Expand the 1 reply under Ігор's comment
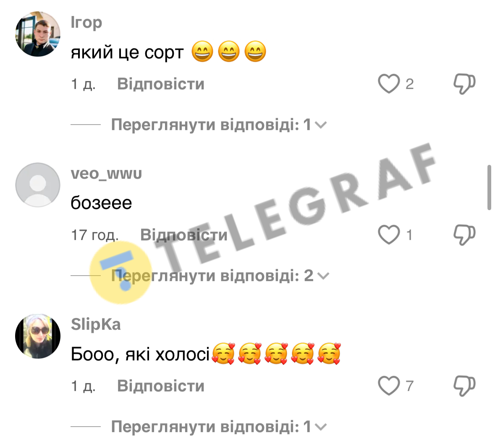The width and height of the screenshot is (495, 448). pyautogui.click(x=219, y=125)
